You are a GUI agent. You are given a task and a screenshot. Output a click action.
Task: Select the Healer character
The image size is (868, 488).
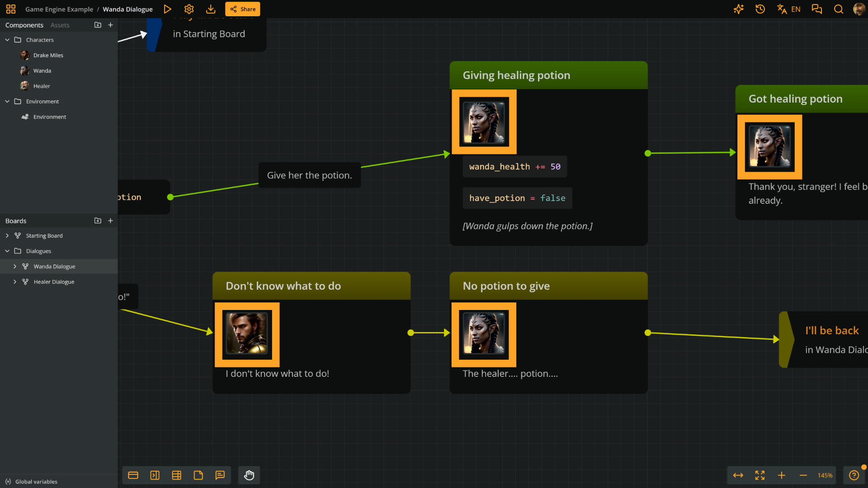pyautogui.click(x=42, y=86)
